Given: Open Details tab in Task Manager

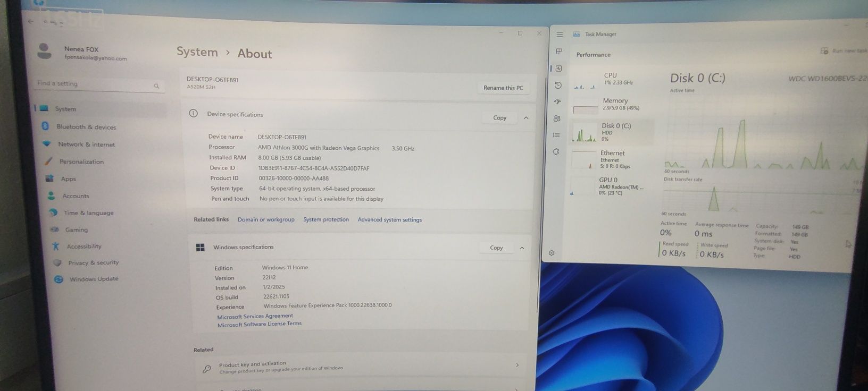Looking at the screenshot, I should pyautogui.click(x=556, y=135).
